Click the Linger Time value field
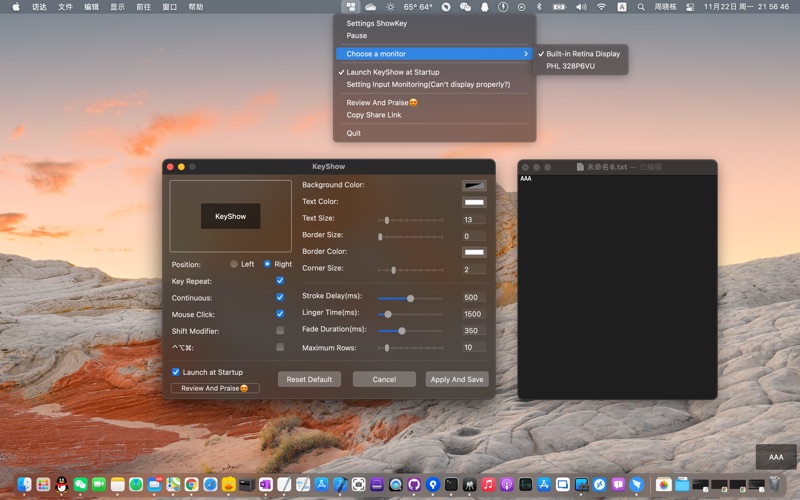The height and width of the screenshot is (500, 800). (474, 314)
